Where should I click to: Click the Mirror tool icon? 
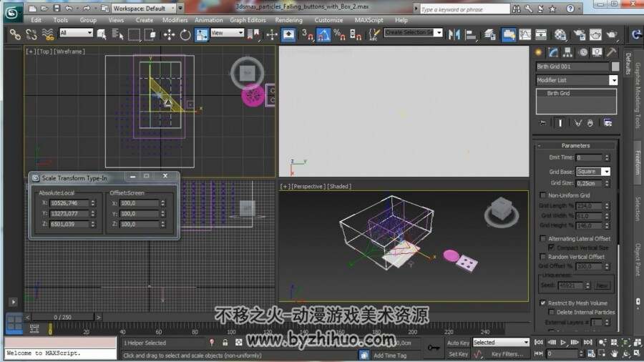(454, 34)
